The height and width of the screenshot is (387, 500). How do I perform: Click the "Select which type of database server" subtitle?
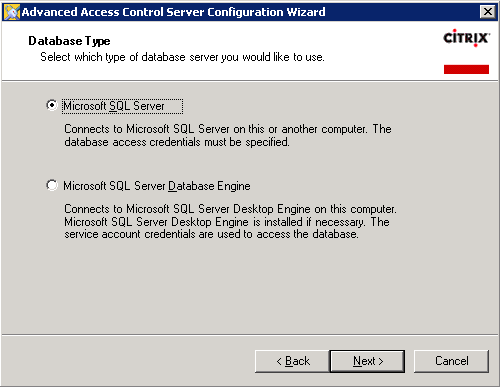(182, 57)
